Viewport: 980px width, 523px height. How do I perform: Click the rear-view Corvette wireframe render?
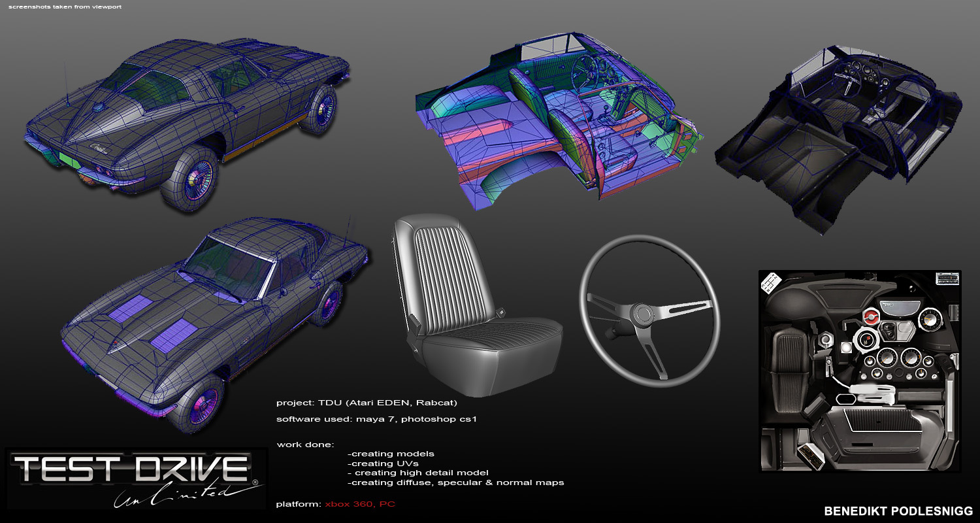click(189, 118)
